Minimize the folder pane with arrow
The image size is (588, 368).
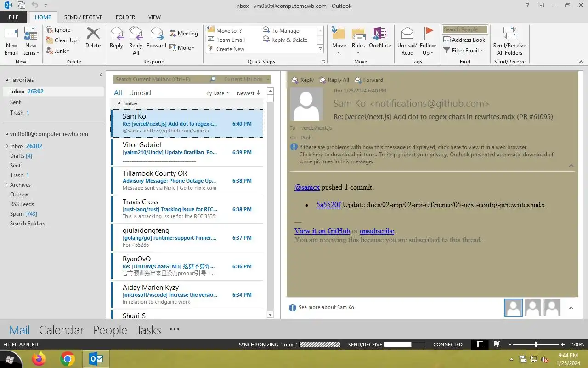pyautogui.click(x=101, y=75)
